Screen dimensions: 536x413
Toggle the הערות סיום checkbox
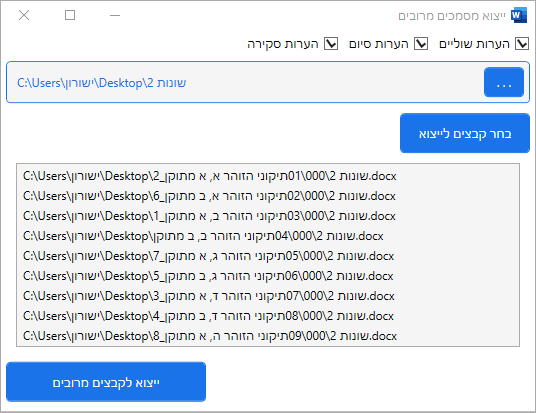pyautogui.click(x=421, y=44)
